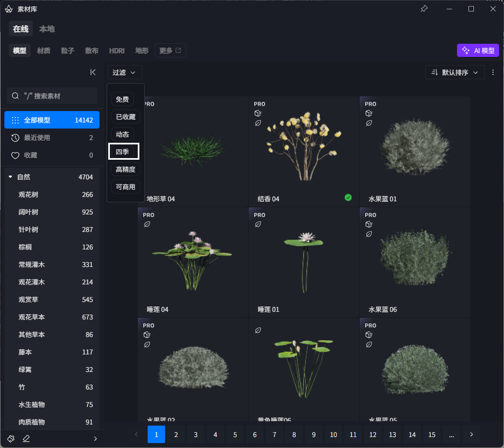Open the three-dot more options menu

click(493, 72)
